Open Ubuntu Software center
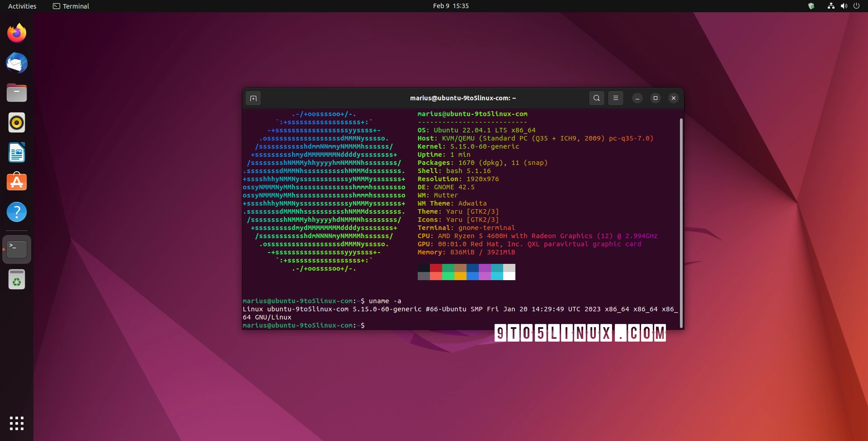The image size is (868, 441). (x=17, y=182)
